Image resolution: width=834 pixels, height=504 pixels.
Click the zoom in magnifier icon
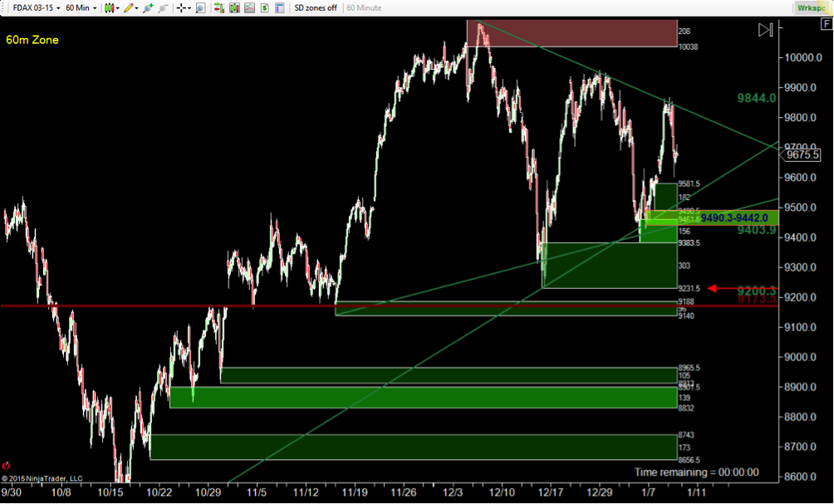149,8
